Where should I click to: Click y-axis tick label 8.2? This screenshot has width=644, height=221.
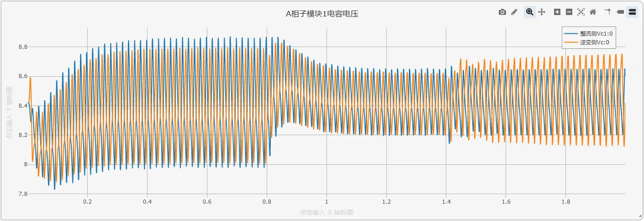click(23, 135)
